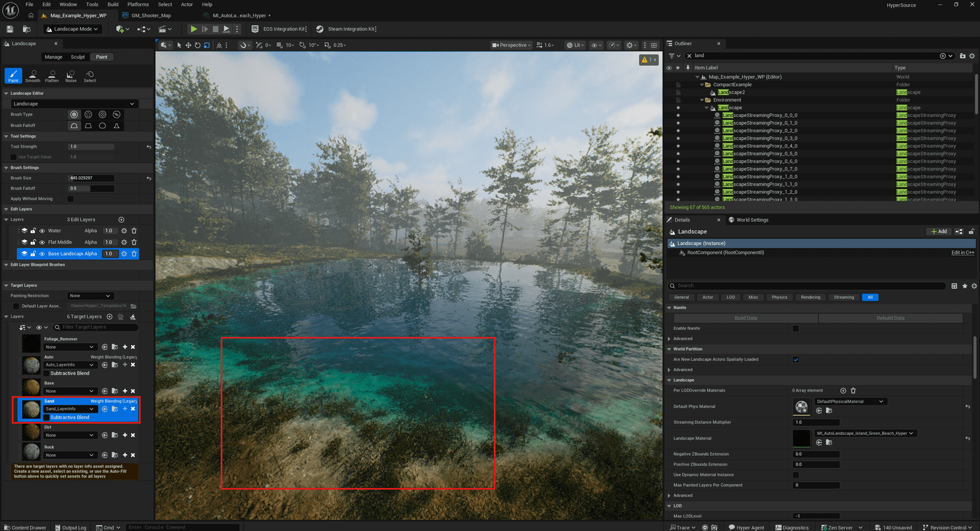Open the Landscape Editor target dropdown
The image size is (980, 531).
[74, 104]
